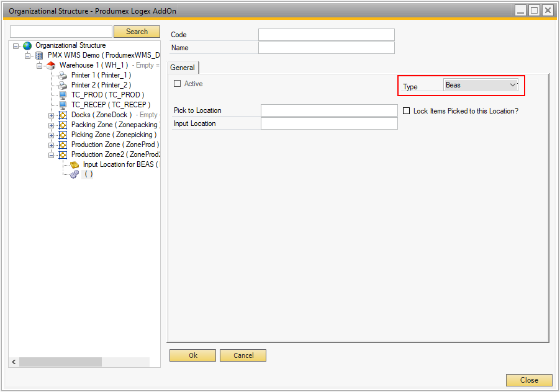Click the TC_RECEP terminal icon
Image resolution: width=560 pixels, height=392 pixels.
pos(63,105)
